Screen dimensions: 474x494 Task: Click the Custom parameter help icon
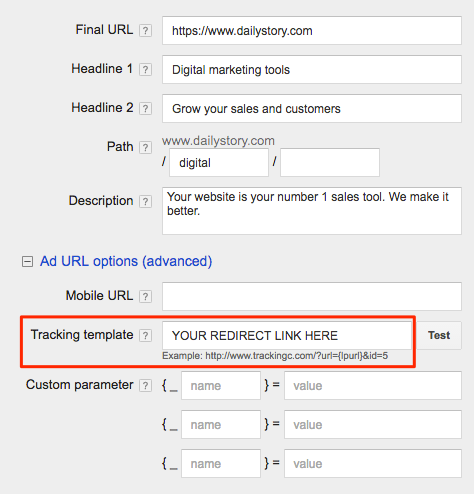coord(145,386)
